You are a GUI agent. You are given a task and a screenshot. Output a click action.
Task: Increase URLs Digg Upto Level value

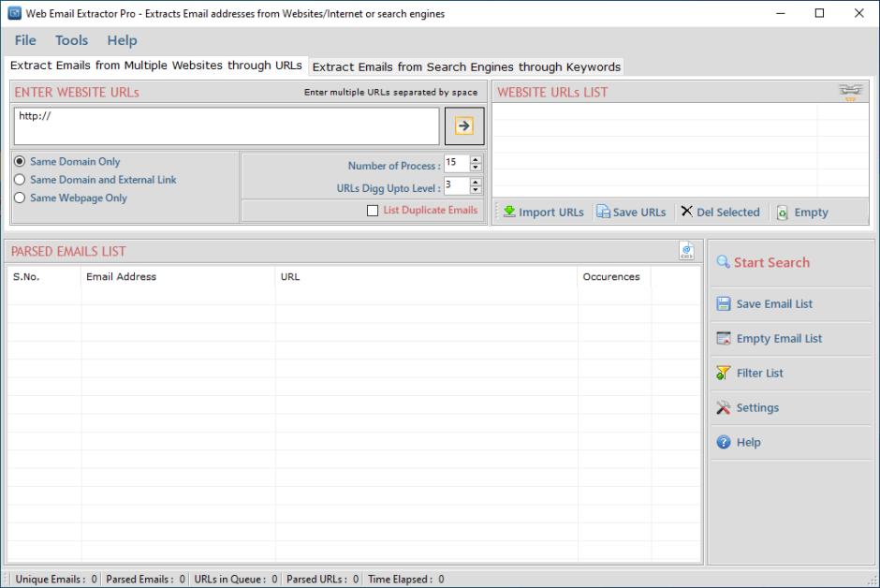(476, 183)
